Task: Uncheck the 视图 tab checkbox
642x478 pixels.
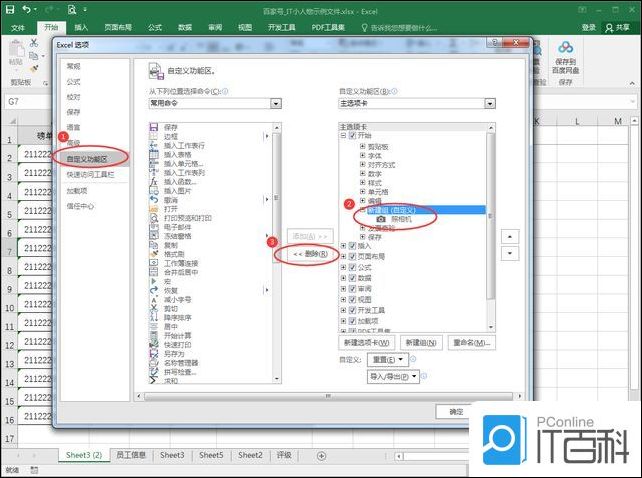Action: coord(352,299)
